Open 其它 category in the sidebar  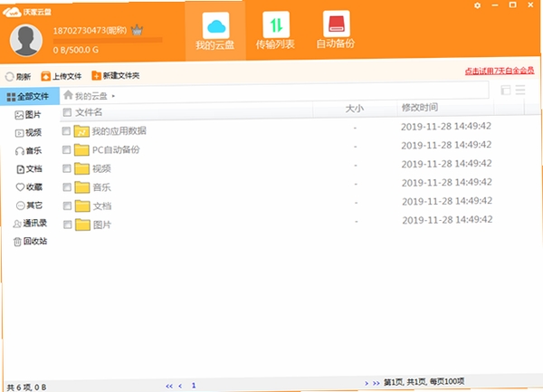pos(29,206)
